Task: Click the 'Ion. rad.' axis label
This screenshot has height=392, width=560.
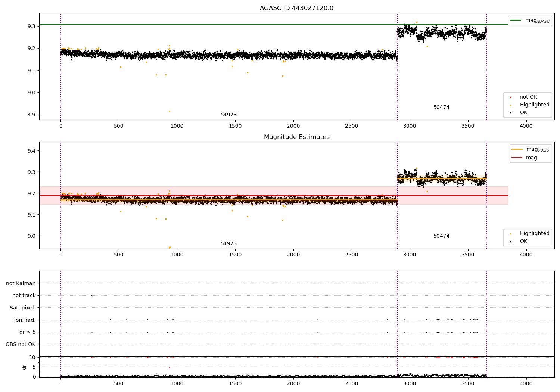Action: point(25,320)
